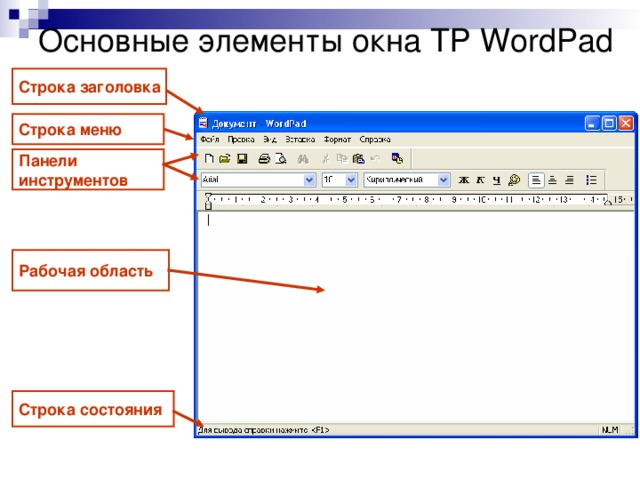640x480 pixels.
Task: Click the window resize grip corner
Action: click(630, 431)
